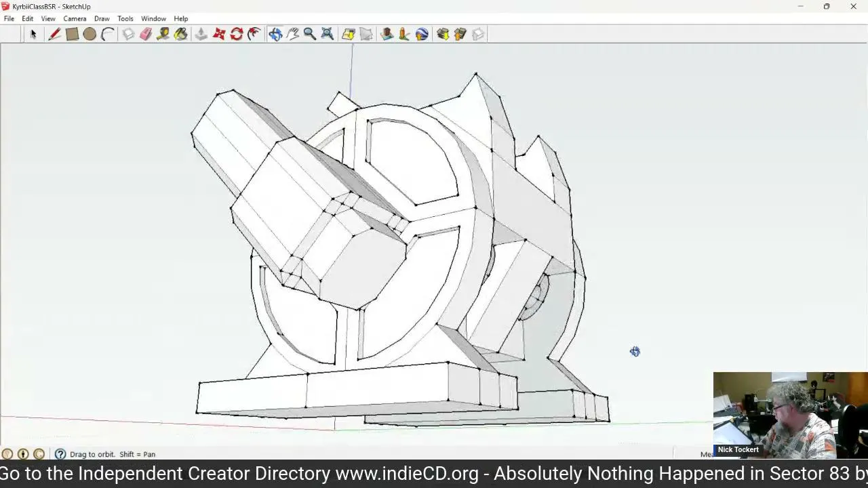Pick the Circle drawing tool
The height and width of the screenshot is (488, 868).
pyautogui.click(x=90, y=34)
